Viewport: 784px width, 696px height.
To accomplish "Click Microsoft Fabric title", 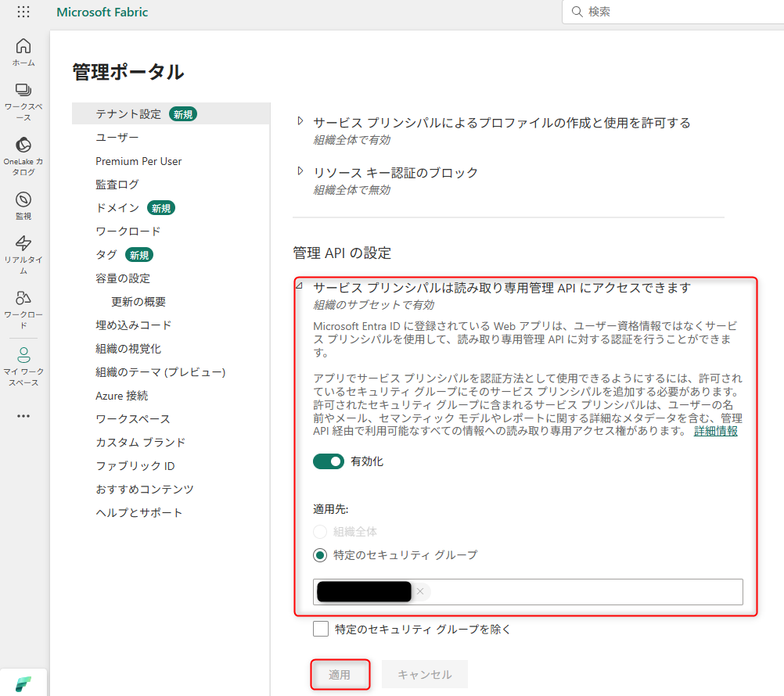I will click(102, 12).
